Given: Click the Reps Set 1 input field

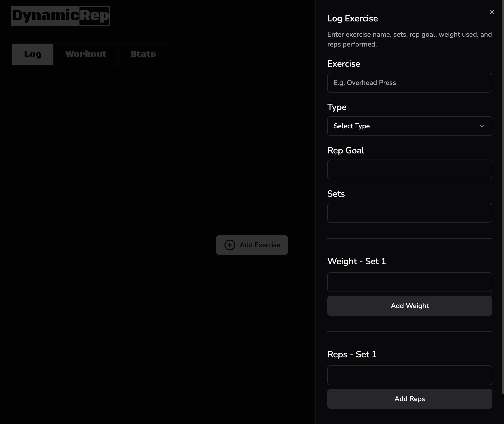Looking at the screenshot, I should coord(410,375).
